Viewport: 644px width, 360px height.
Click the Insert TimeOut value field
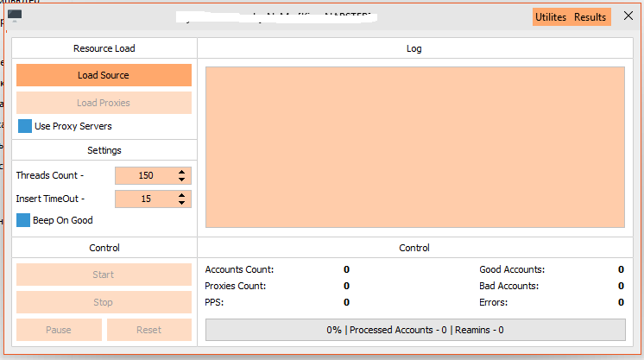(x=145, y=199)
